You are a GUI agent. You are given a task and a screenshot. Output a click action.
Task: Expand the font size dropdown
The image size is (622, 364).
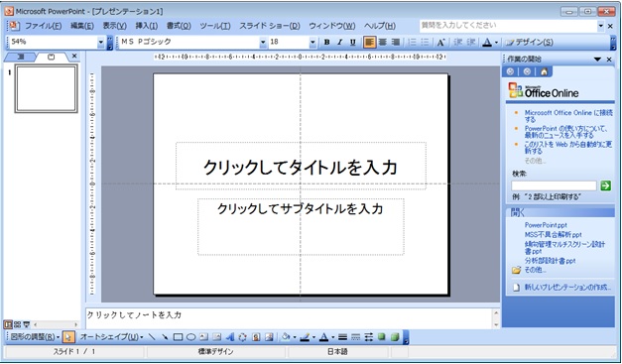click(x=312, y=42)
